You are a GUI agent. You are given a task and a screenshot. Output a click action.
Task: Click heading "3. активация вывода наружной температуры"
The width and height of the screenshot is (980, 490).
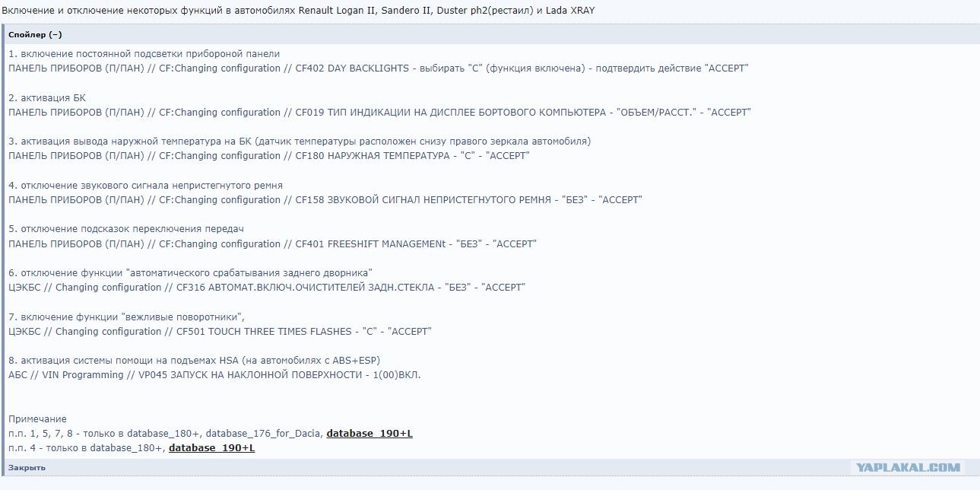click(300, 142)
